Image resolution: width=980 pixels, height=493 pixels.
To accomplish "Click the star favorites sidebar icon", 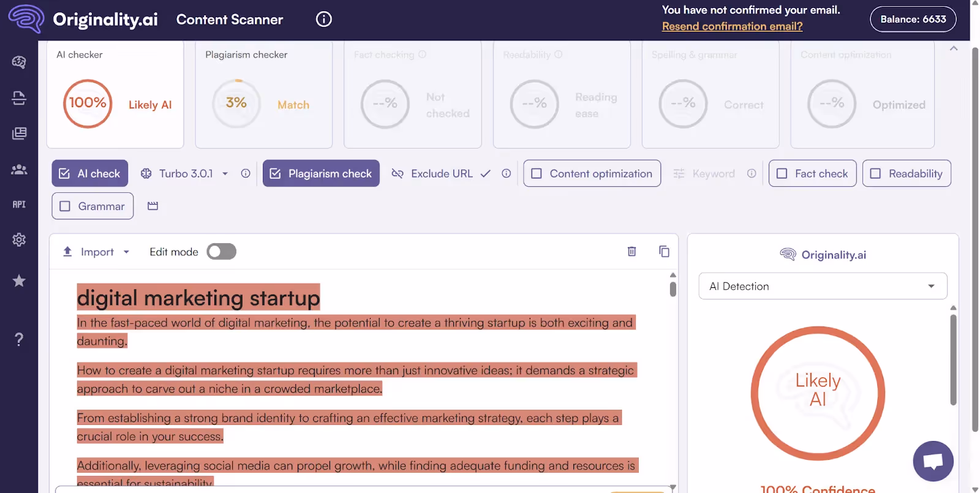I will 19,280.
